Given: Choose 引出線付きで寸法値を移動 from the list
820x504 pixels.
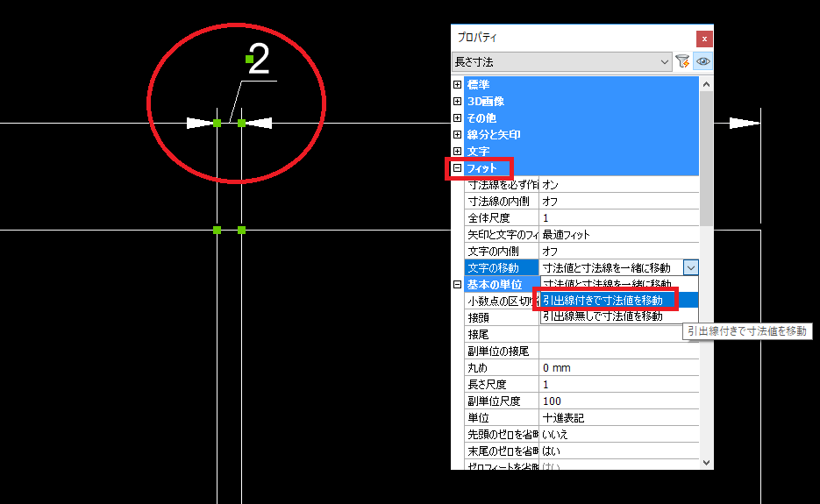Looking at the screenshot, I should [x=619, y=300].
